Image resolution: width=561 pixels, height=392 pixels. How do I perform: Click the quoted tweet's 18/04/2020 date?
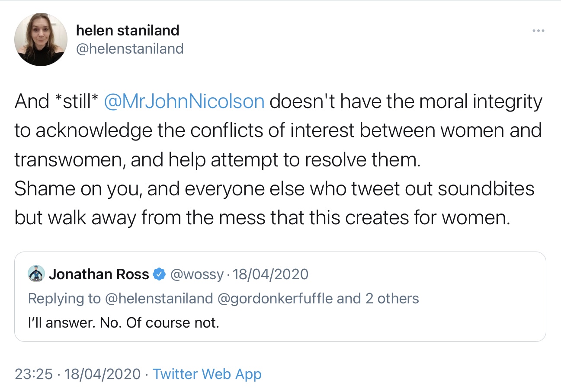(x=271, y=274)
